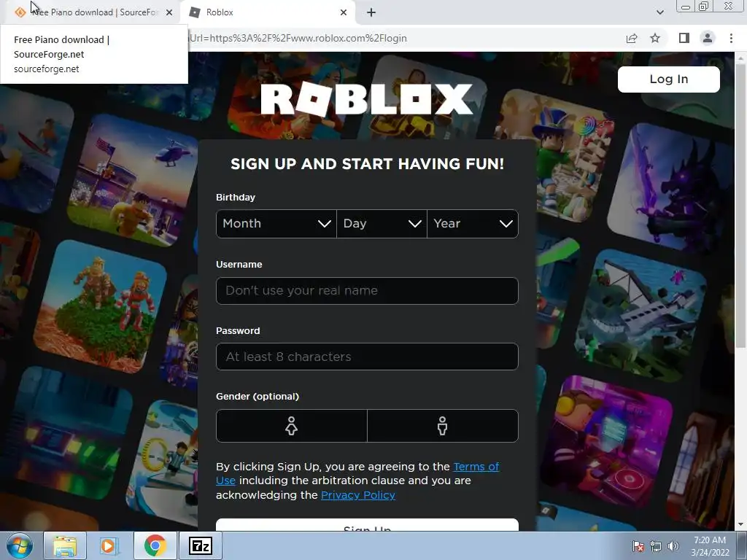
Task: Click the share page icon
Action: click(x=632, y=38)
